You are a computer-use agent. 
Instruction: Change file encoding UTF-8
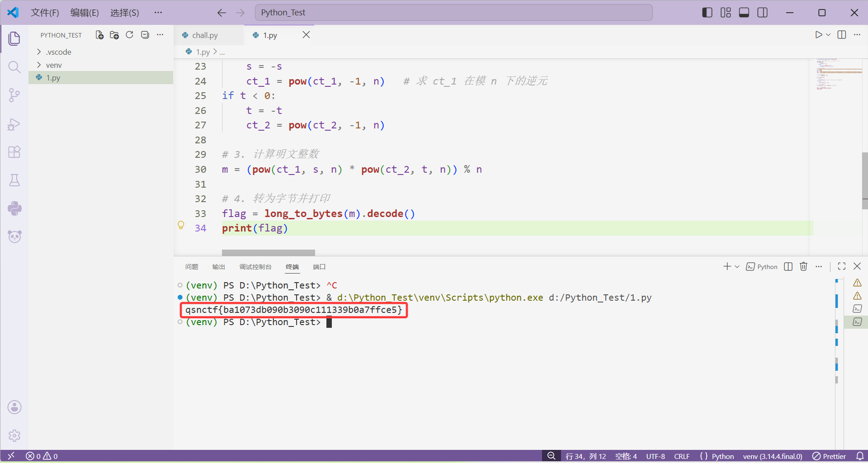(x=656, y=456)
